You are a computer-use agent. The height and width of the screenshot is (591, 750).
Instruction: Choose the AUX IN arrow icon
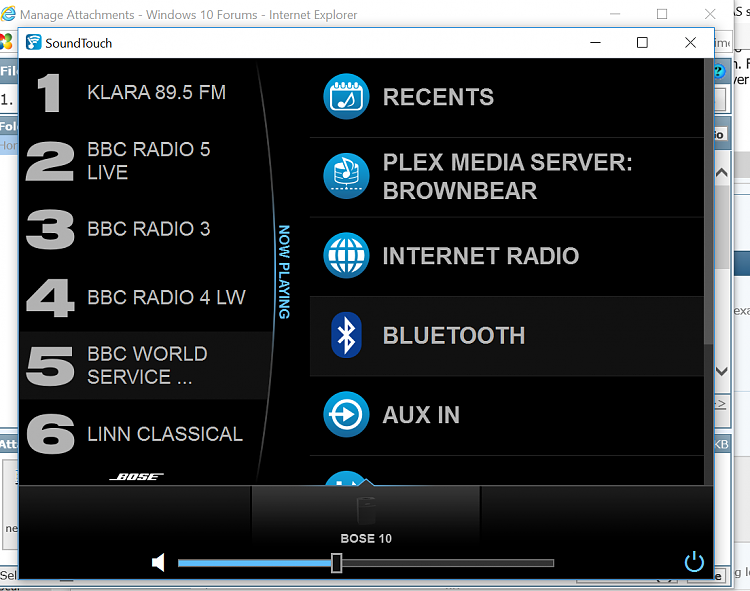click(346, 414)
